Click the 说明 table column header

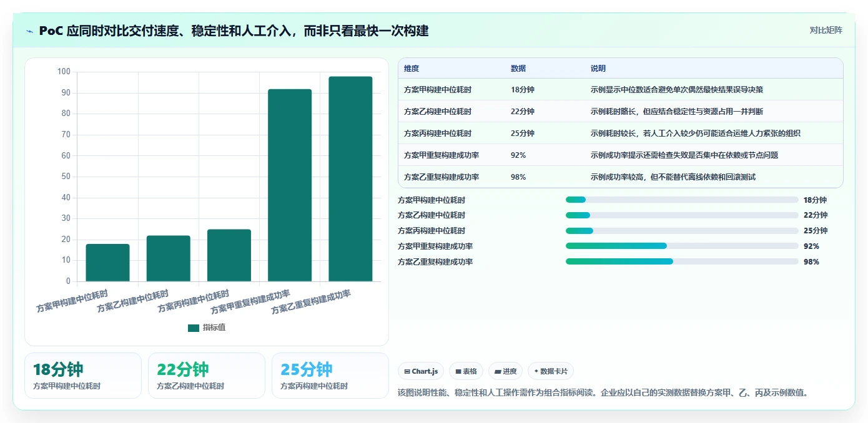(598, 69)
